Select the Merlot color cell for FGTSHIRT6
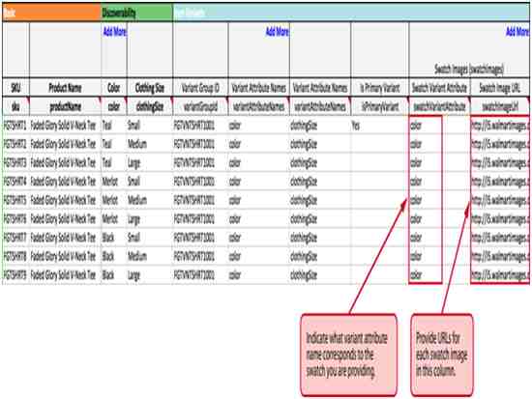Viewport: 532px width, 399px height. [114, 219]
